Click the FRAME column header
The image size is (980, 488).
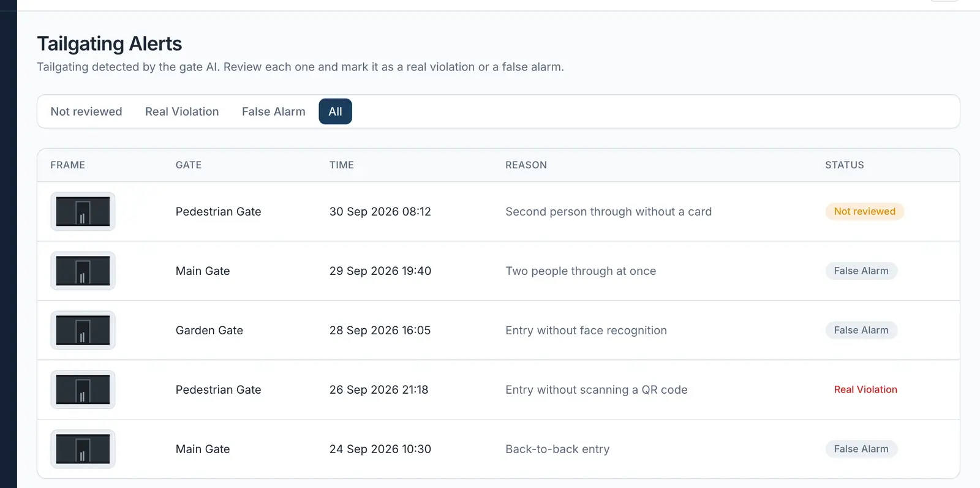click(x=68, y=165)
